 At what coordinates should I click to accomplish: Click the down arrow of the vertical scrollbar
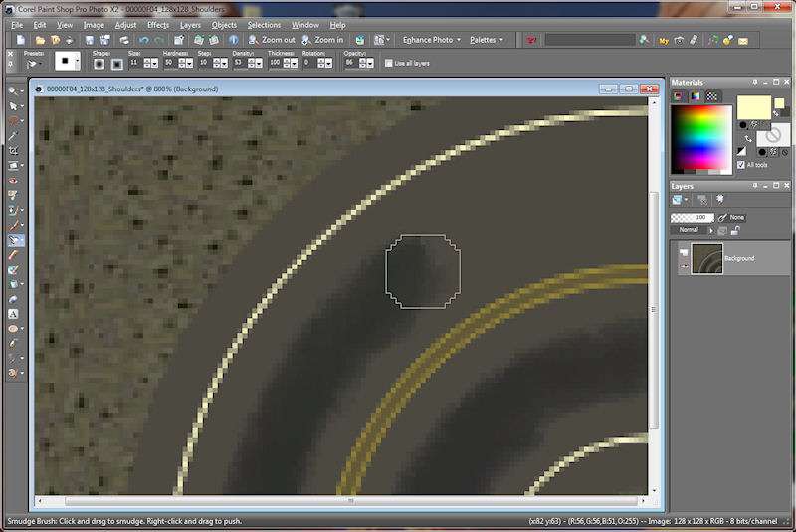tap(654, 490)
